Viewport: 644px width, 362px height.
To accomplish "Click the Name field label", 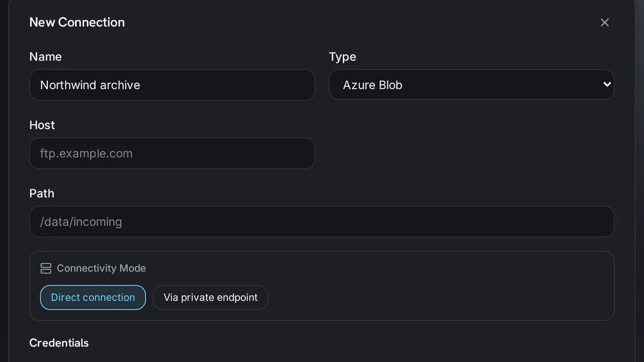I will pos(46,57).
